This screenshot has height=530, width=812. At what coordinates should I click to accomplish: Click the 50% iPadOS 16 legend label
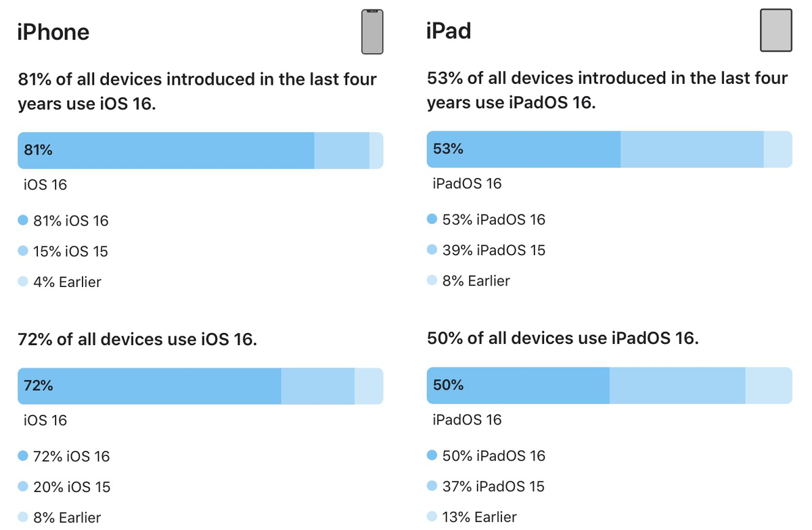[494, 456]
